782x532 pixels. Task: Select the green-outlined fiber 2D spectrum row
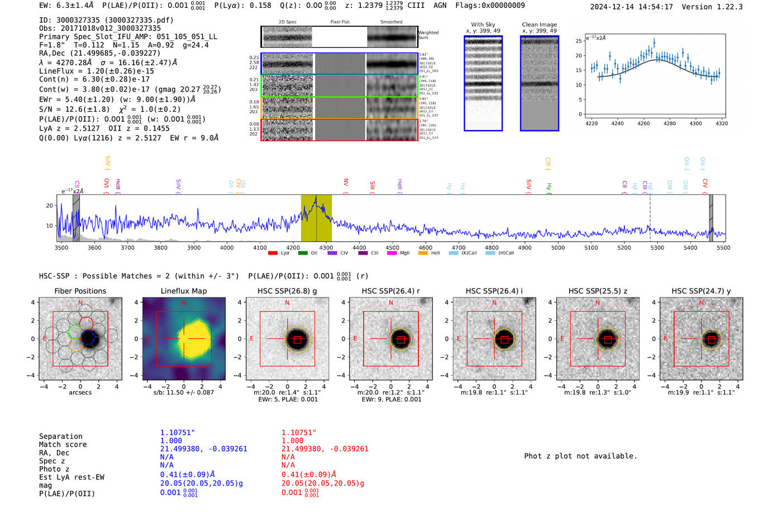tap(340, 85)
